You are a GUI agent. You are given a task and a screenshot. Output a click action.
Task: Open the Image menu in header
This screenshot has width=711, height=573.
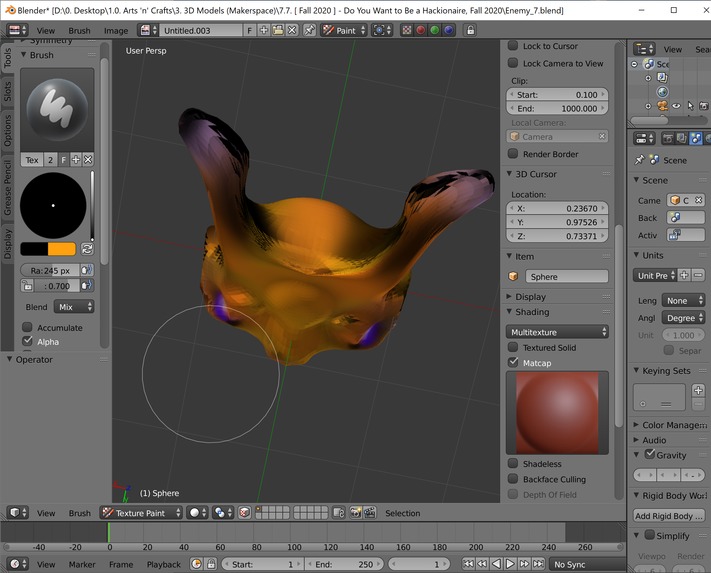point(115,30)
